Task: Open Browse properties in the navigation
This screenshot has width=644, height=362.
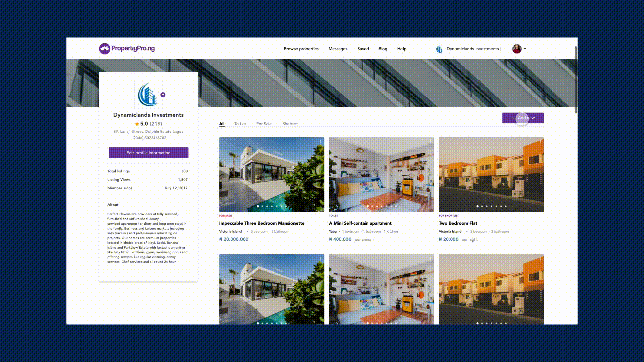Action: tap(301, 49)
